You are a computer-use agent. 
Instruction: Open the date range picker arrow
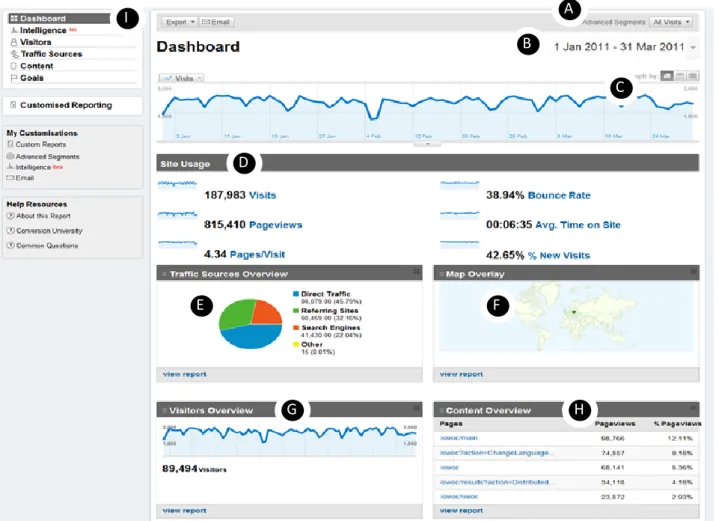point(693,47)
